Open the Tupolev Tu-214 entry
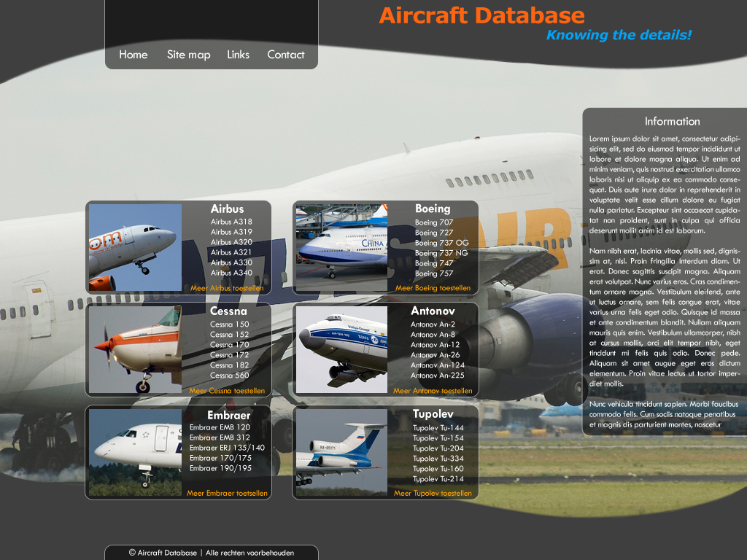 pyautogui.click(x=438, y=479)
